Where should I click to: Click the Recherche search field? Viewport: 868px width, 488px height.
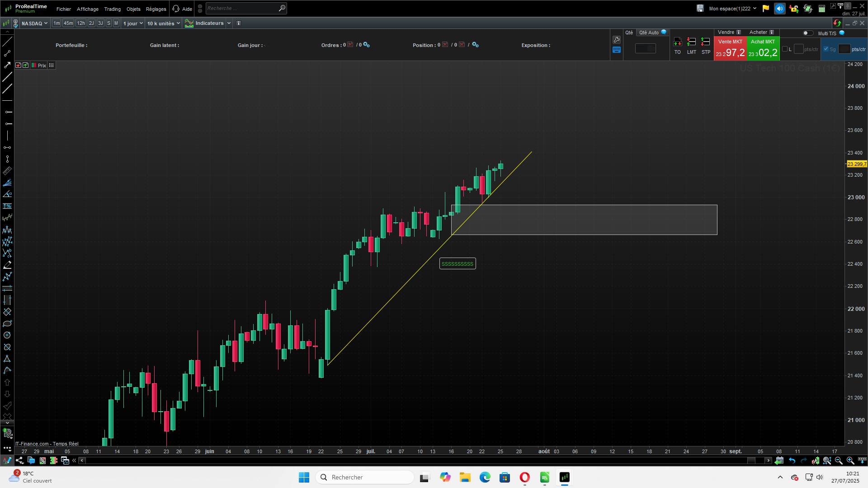[x=241, y=9]
